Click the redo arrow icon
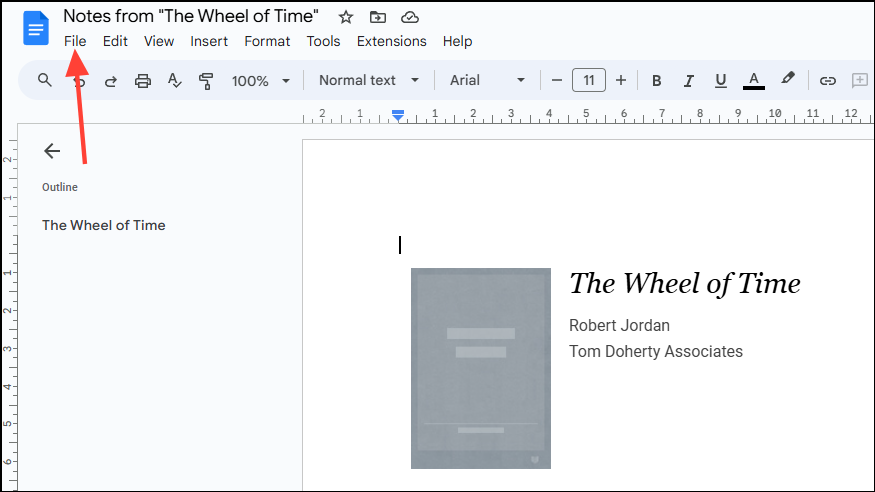This screenshot has width=875, height=492. coord(110,81)
